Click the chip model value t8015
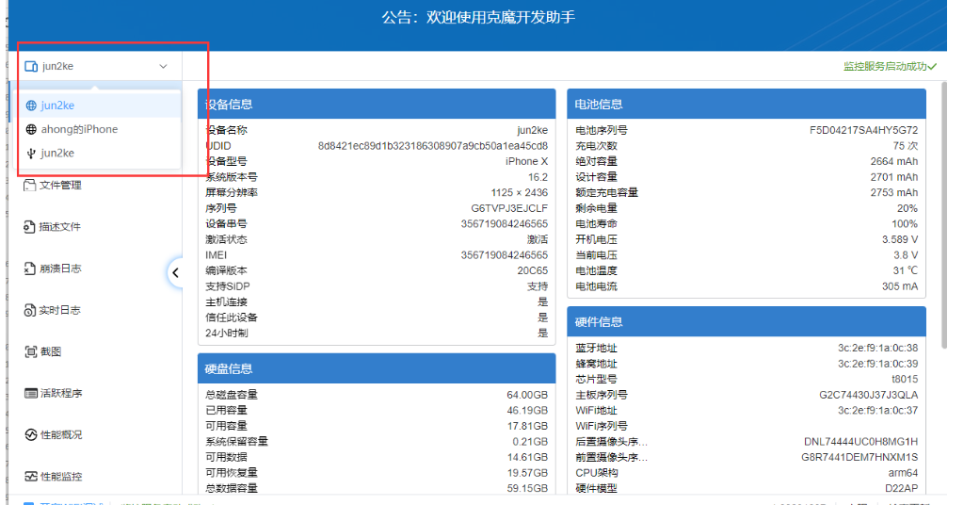Viewport: 980px width, 505px height. (905, 379)
